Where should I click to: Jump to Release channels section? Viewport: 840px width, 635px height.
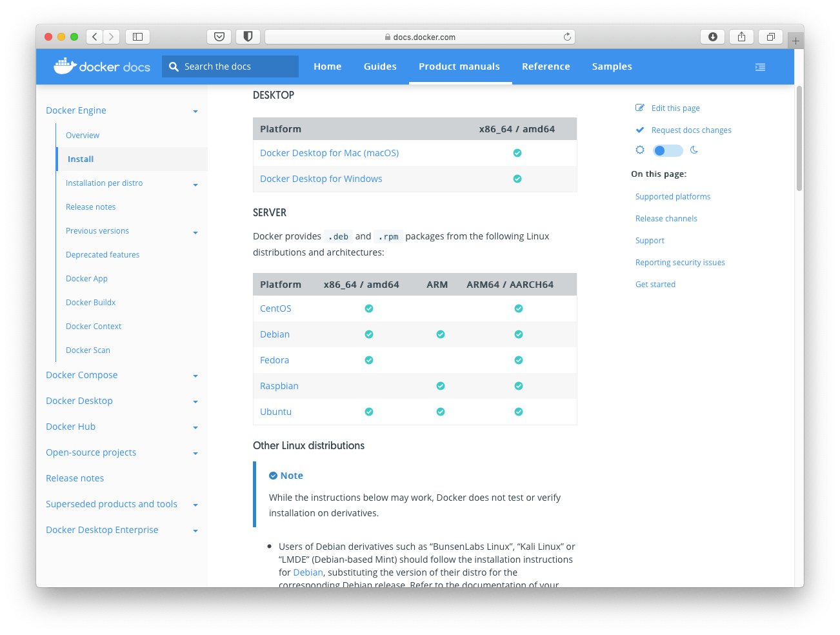[x=666, y=219]
